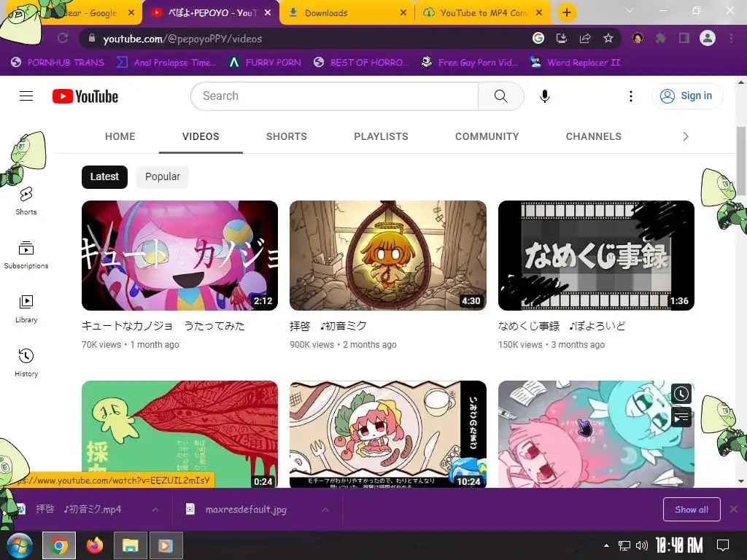Click the install app icon in address bar
747x560 pixels.
pos(562,38)
